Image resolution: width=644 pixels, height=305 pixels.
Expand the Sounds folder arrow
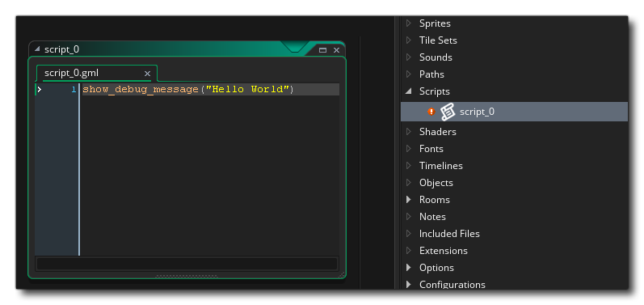coord(409,57)
